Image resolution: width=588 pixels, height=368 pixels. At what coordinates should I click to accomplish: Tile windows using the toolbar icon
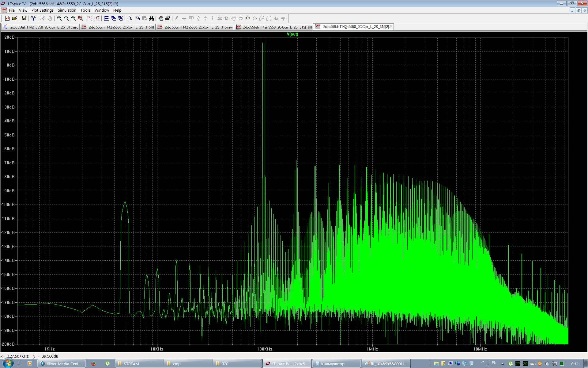pyautogui.click(x=107, y=18)
